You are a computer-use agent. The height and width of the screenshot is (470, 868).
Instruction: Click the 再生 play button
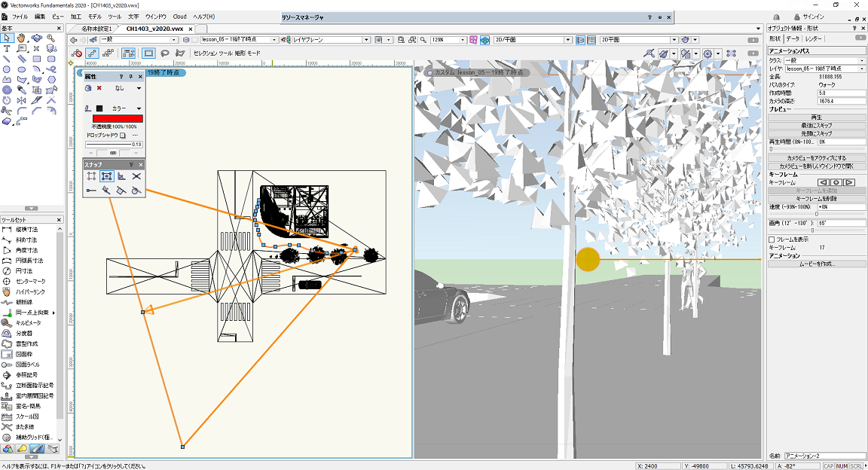(x=817, y=117)
